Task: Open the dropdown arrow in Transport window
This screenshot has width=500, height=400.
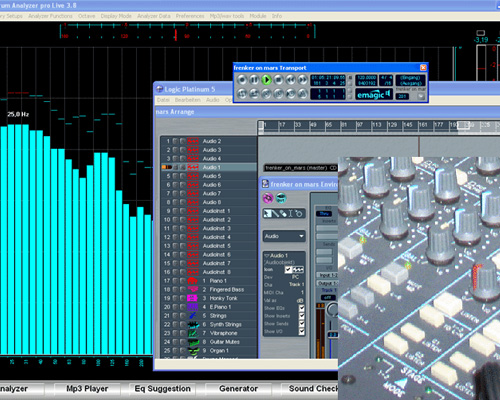Action: coord(421,96)
